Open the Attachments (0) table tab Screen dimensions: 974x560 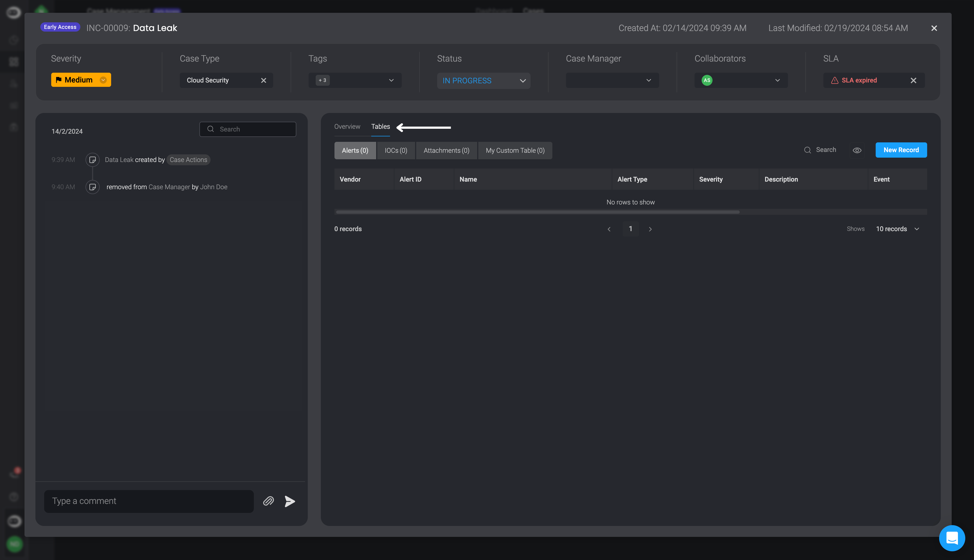[x=446, y=150]
